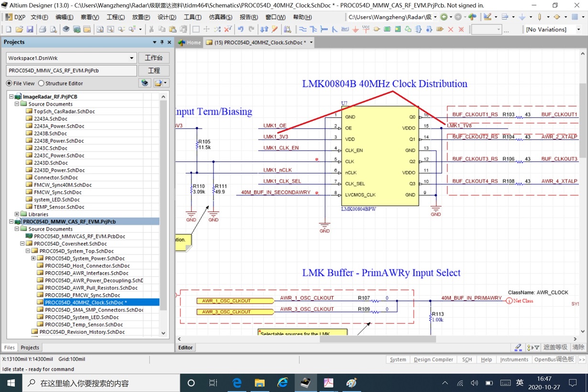Open the 文件(F) menu

click(x=40, y=17)
